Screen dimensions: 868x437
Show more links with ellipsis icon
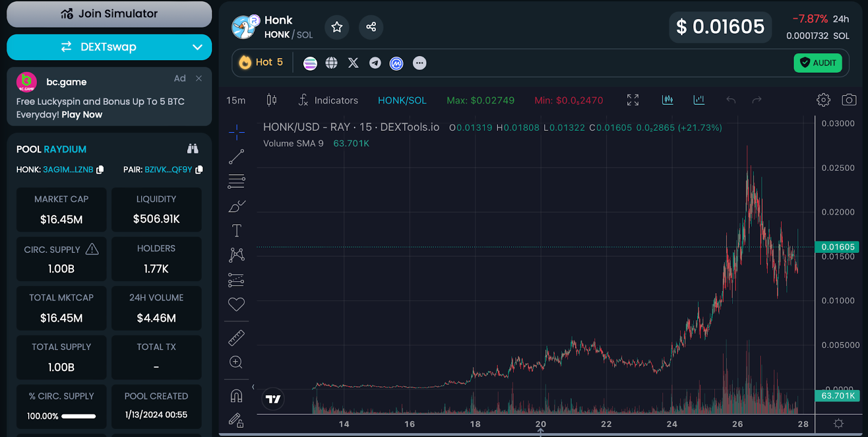tap(419, 63)
